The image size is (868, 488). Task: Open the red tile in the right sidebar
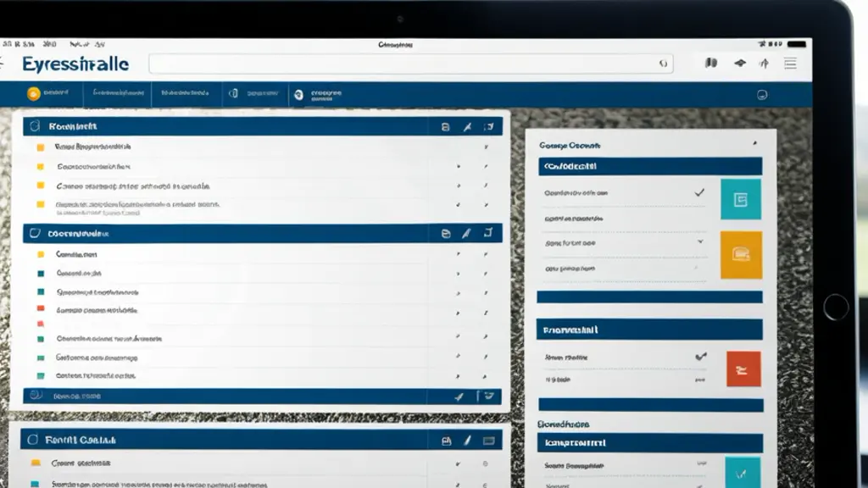(743, 369)
